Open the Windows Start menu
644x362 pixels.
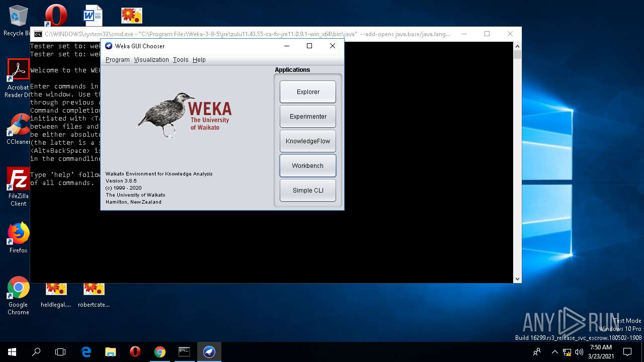(x=12, y=352)
